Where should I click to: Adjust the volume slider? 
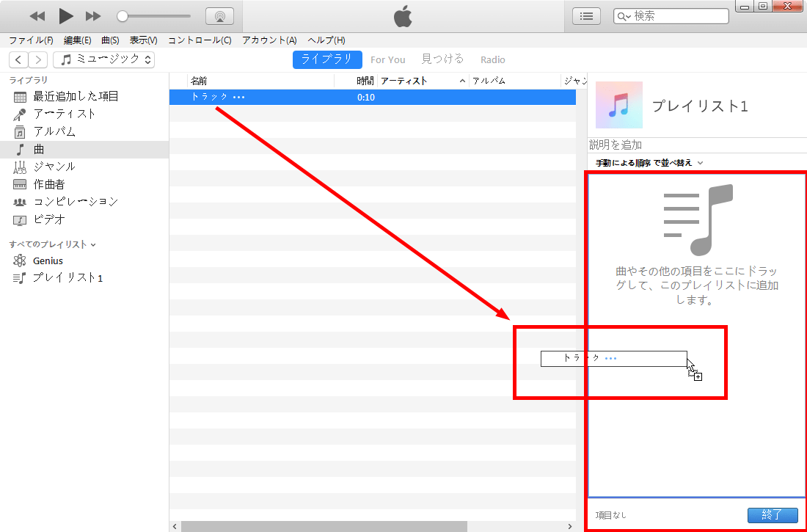pos(125,15)
